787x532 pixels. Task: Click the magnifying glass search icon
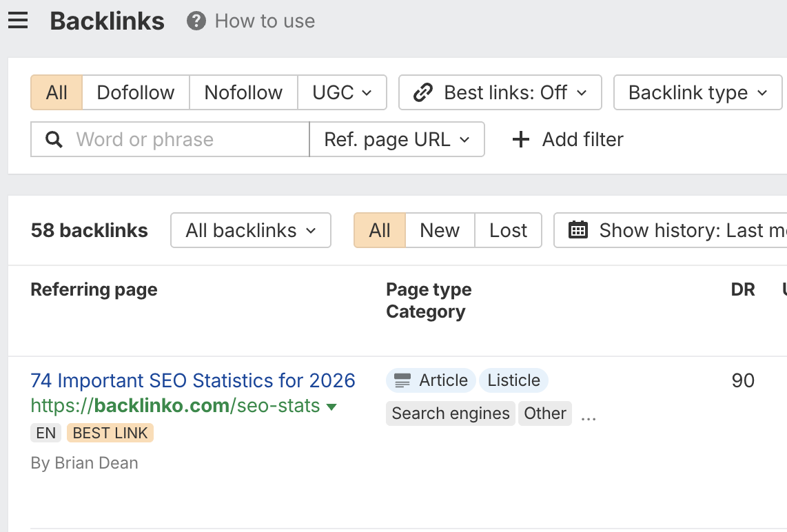(x=54, y=140)
